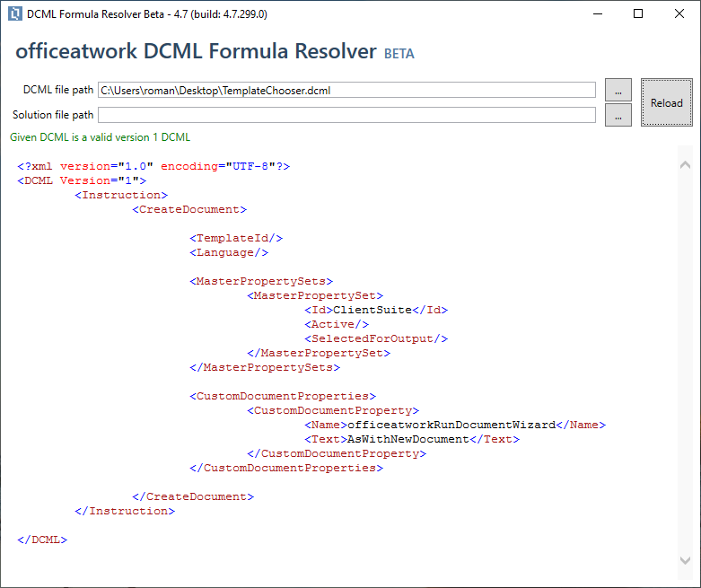Click the scrollbar down arrow
Image resolution: width=701 pixels, height=588 pixels.
(685, 560)
